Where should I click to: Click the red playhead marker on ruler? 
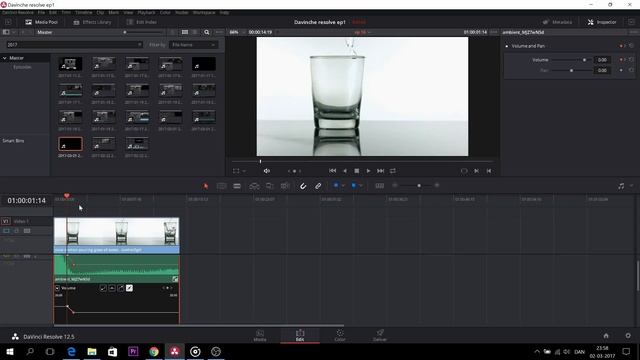coord(67,196)
